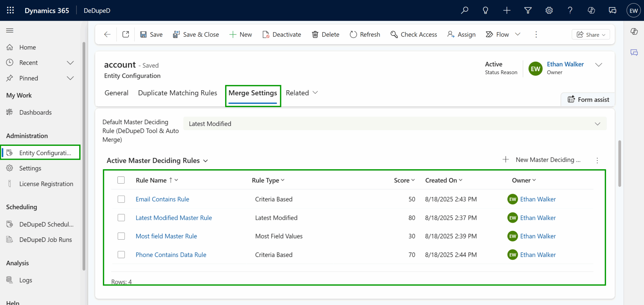Expand the Active Master Deciding Rules view selector
644x305 pixels.
206,160
